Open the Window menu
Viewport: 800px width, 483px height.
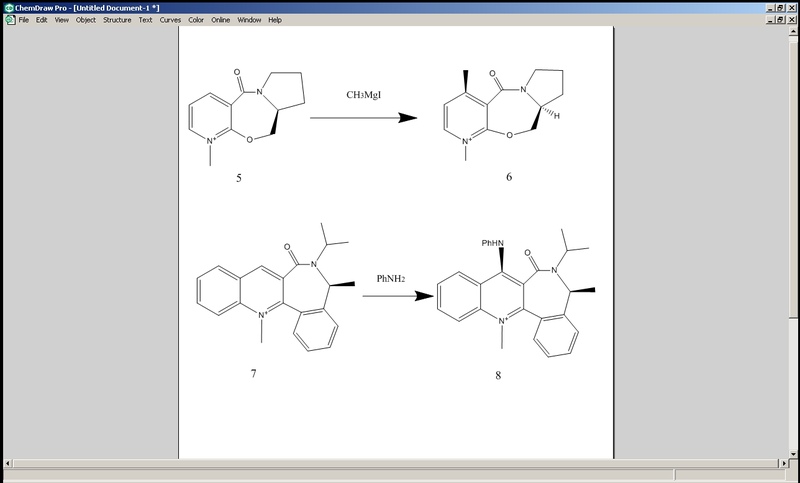249,20
